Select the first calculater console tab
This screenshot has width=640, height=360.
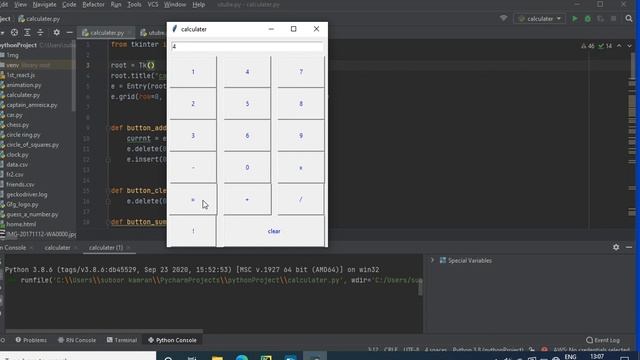tap(57, 248)
